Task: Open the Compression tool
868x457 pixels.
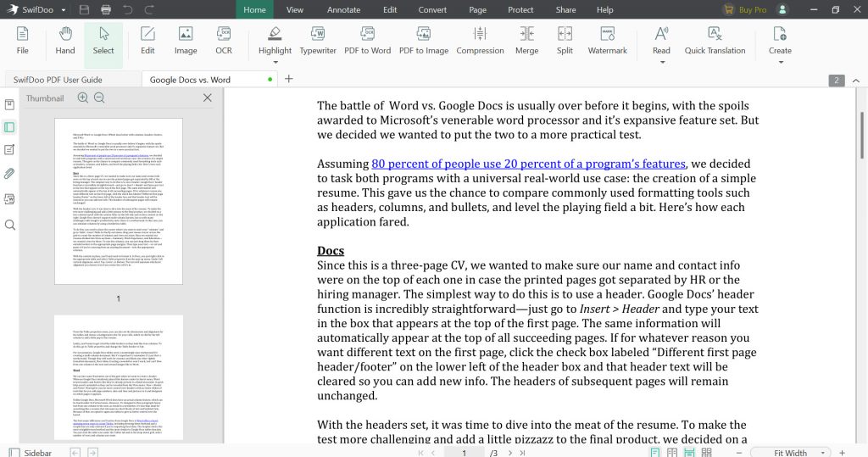Action: pyautogui.click(x=480, y=41)
